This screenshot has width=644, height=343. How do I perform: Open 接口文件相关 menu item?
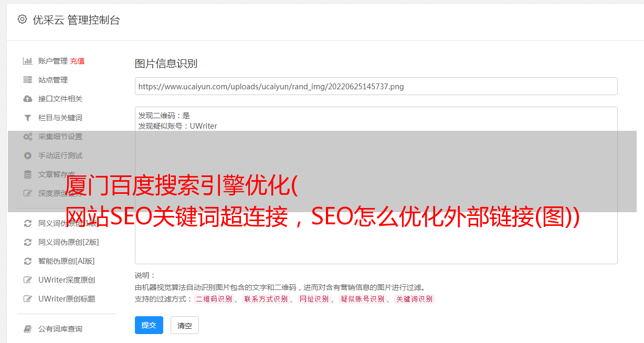[x=60, y=99]
